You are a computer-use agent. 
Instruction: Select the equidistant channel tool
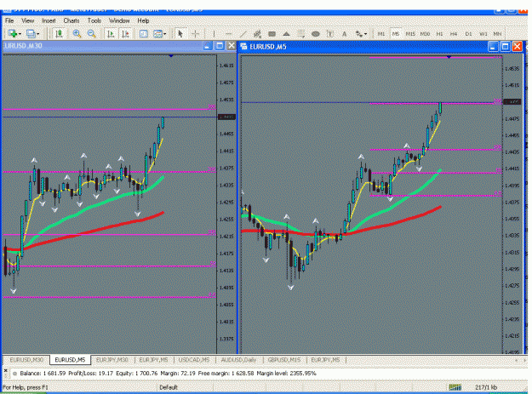click(258, 33)
